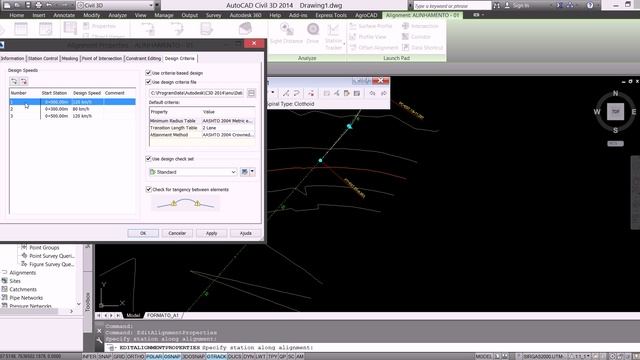Uncheck Use criteria-based design
This screenshot has height=360, width=640.
click(149, 73)
